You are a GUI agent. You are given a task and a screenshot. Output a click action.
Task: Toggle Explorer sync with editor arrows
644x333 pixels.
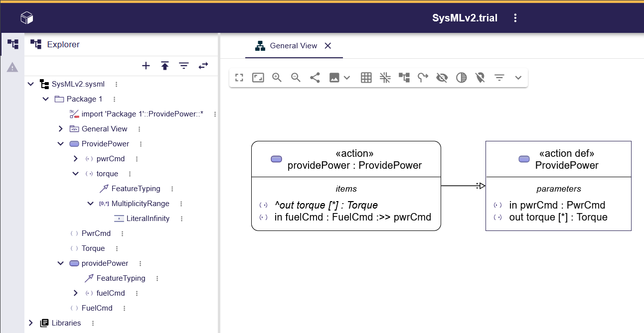203,66
